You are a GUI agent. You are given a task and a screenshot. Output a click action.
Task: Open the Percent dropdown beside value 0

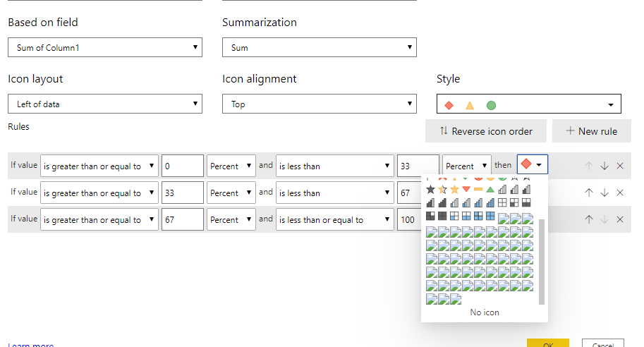231,166
